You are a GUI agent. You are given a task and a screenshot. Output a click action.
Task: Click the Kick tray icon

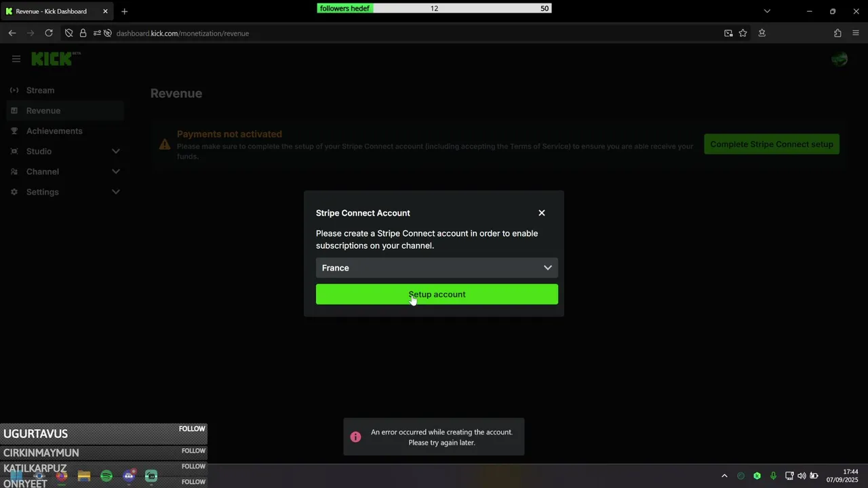pos(757,476)
